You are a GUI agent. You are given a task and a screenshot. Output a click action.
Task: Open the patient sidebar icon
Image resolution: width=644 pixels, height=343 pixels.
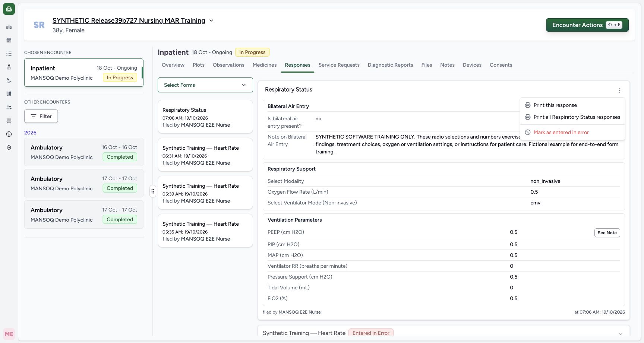point(9,67)
